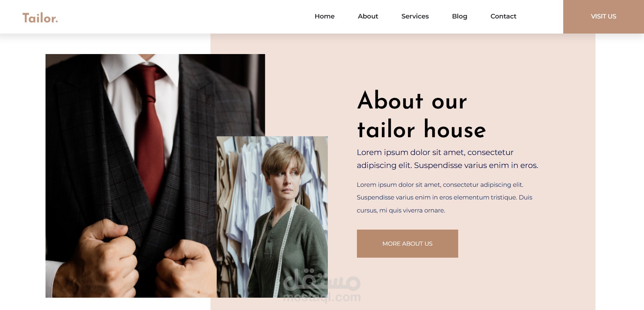The image size is (644, 310).
Task: Click the larger intro paragraph ending 'enim in eros.'
Action: point(447,159)
